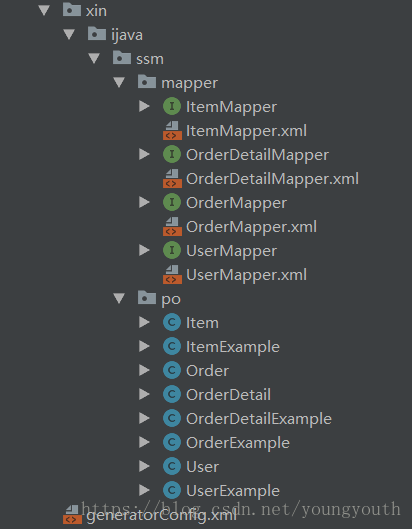The width and height of the screenshot is (412, 529).
Task: Collapse the xin folder arrow
Action: point(44,10)
